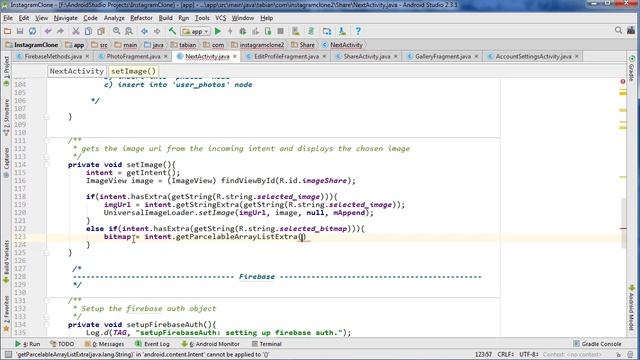Change the UTF-8 file encoding setting
The height and width of the screenshot is (360, 640).
[x=529, y=354]
